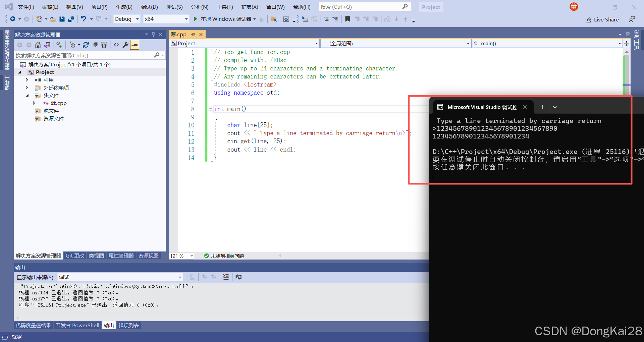
Task: Switch views icon in Solution Explorer toolbar
Action: coord(47,45)
